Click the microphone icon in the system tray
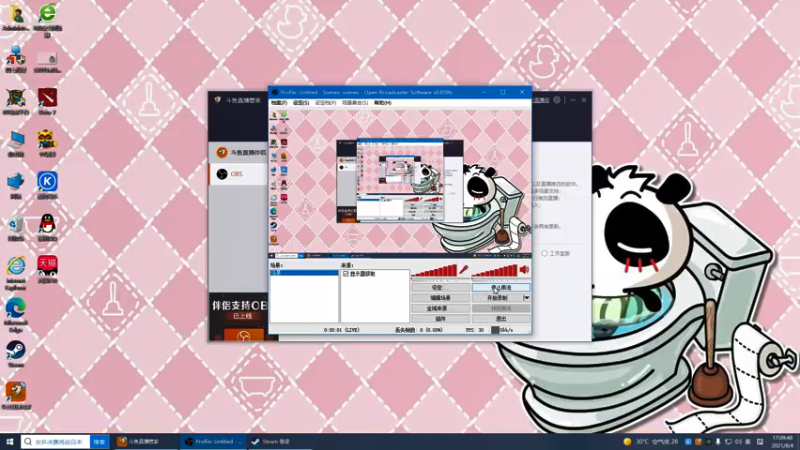 tap(718, 442)
